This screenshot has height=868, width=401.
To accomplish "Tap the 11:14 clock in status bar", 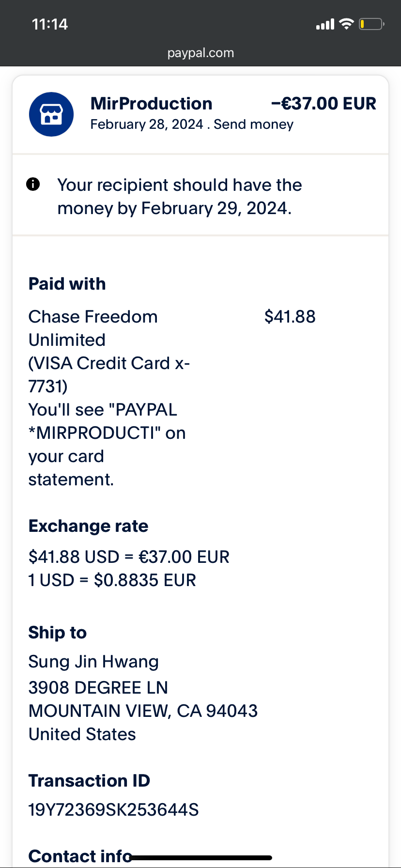I will point(49,24).
